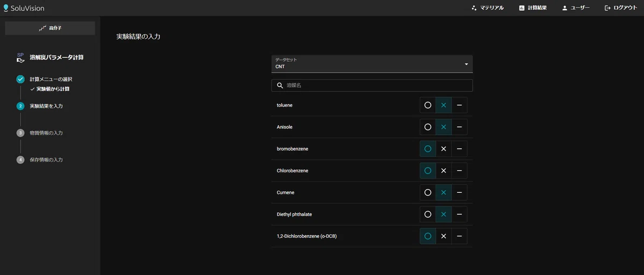This screenshot has height=275, width=644.
Task: Select the 高分子 polymer button
Action: [x=50, y=28]
